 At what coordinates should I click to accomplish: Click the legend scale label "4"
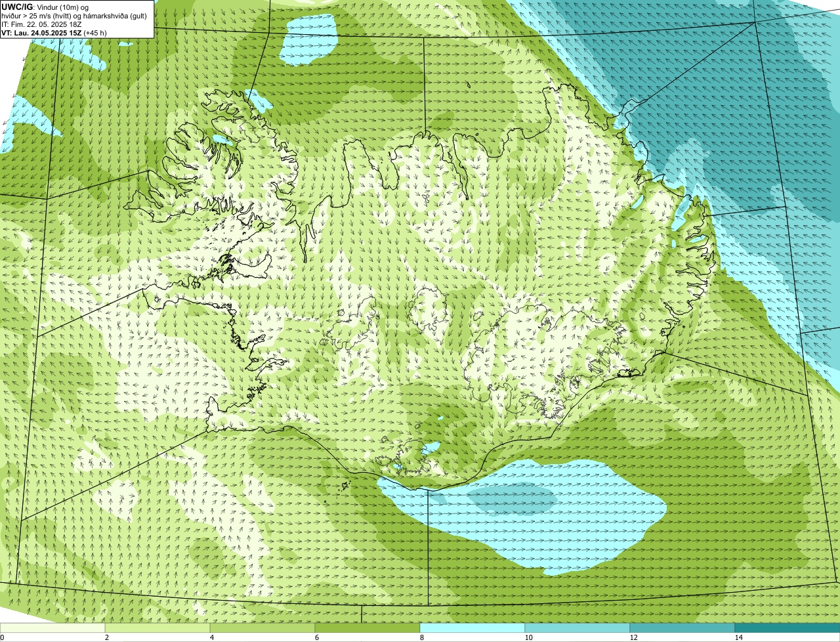(211, 637)
